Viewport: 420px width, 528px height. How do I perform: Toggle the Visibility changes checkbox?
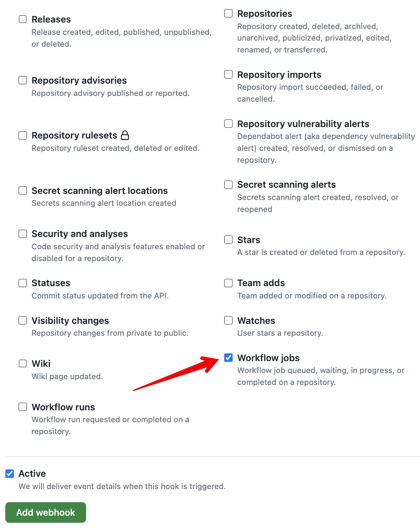point(23,321)
